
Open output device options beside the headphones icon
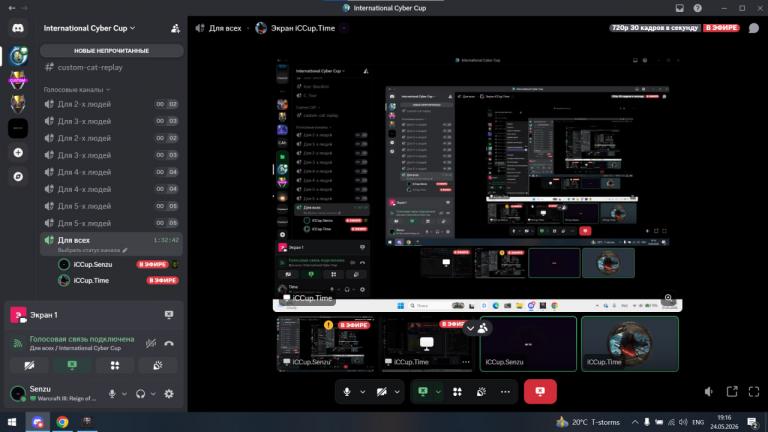tap(153, 394)
